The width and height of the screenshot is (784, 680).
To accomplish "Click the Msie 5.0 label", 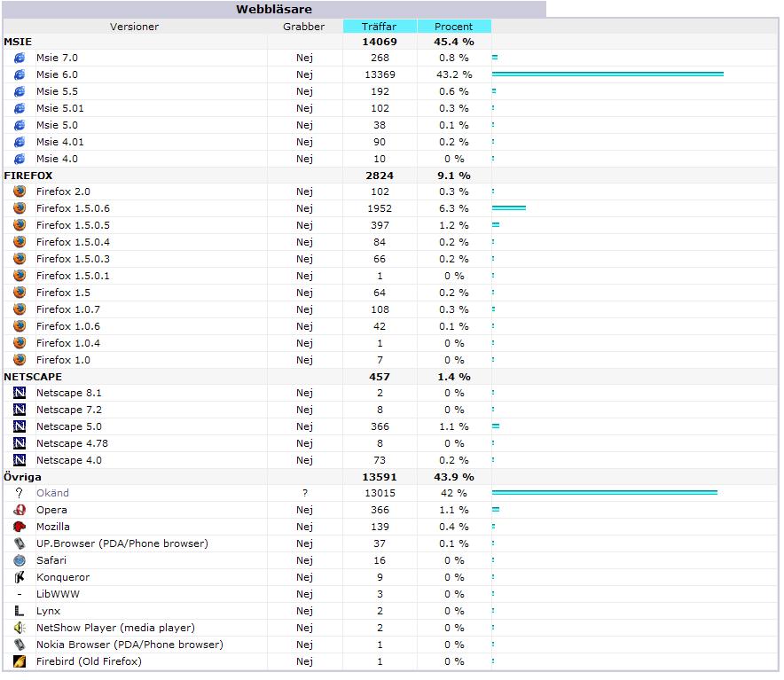I will tap(57, 125).
